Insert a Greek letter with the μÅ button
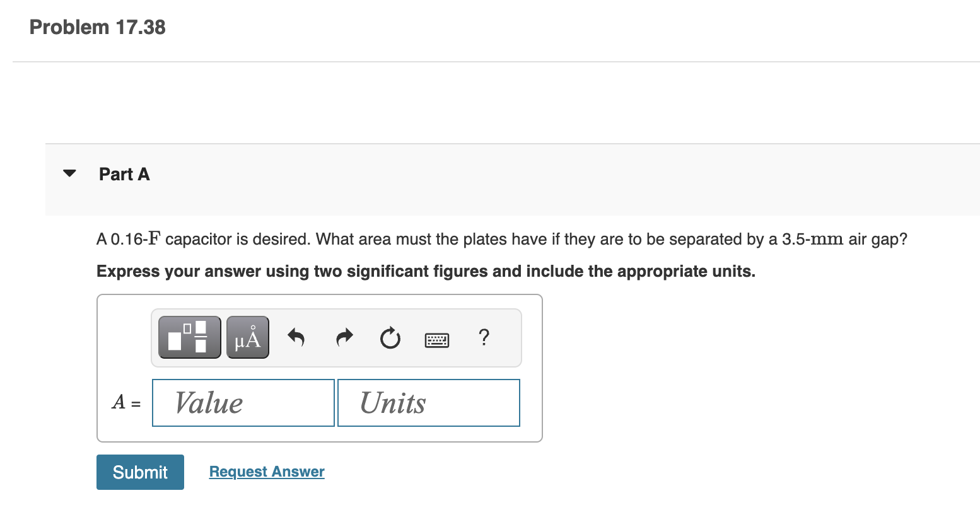This screenshot has height=522, width=980. click(x=247, y=337)
